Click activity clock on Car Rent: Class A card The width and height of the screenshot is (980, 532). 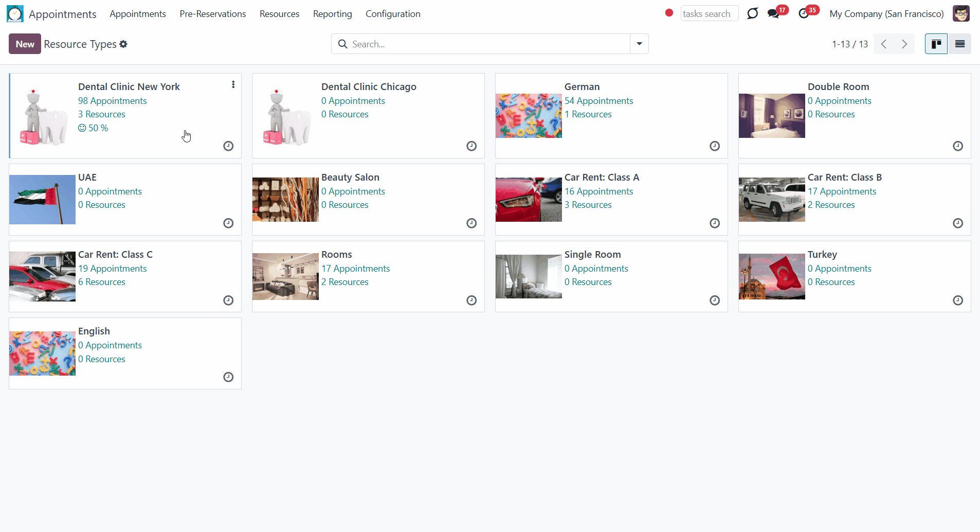pyautogui.click(x=715, y=223)
